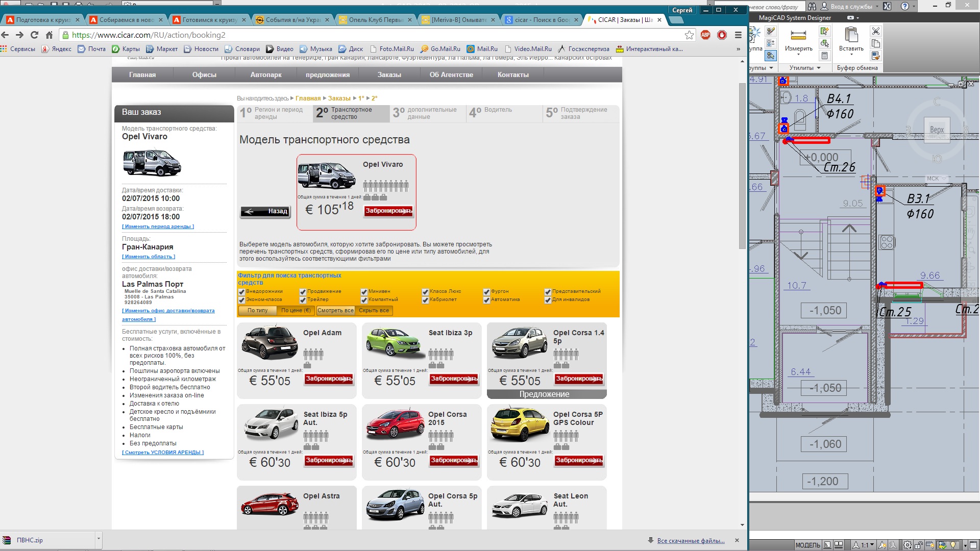Uncheck the Минивен filter checkbox
Viewport: 980px width, 551px height.
point(364,292)
